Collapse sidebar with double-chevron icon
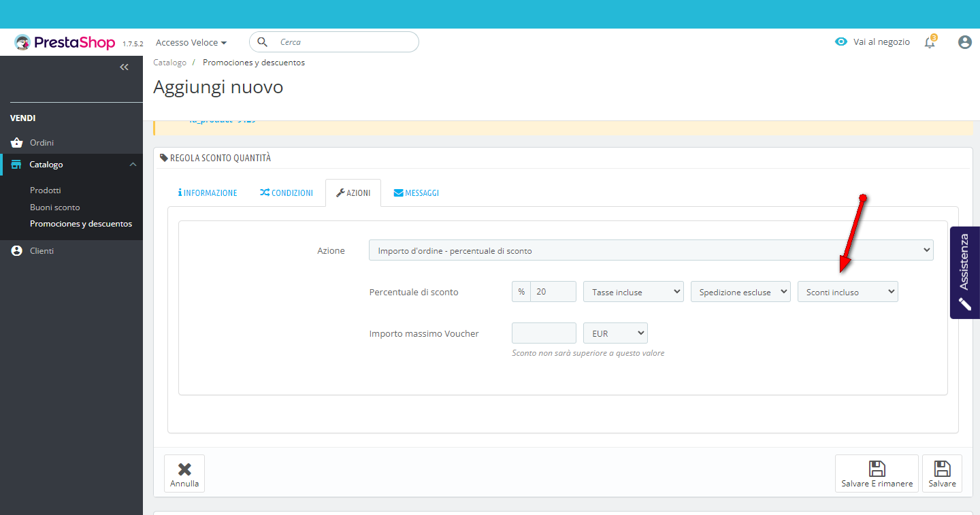The width and height of the screenshot is (980, 515). pyautogui.click(x=124, y=67)
